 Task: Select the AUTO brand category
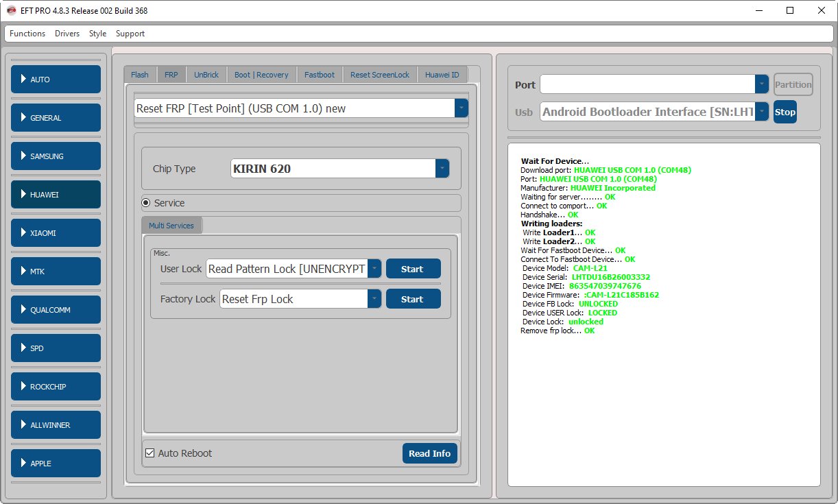tap(56, 80)
